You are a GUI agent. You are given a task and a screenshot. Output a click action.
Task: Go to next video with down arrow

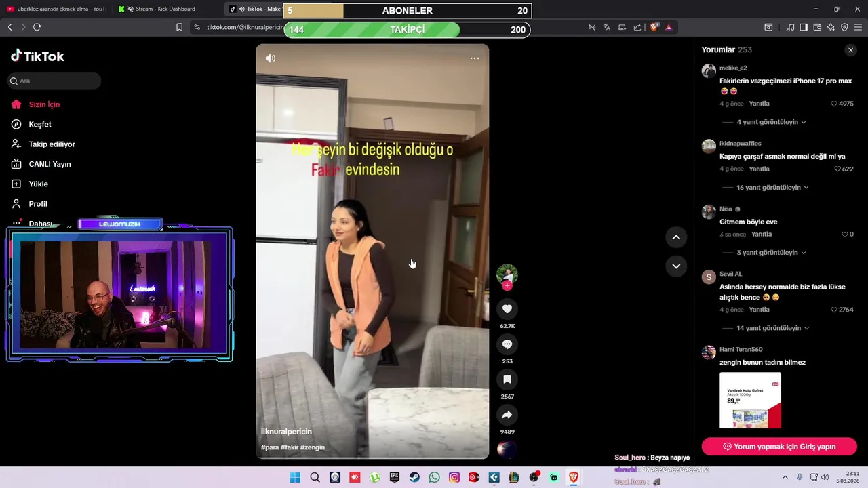[676, 266]
